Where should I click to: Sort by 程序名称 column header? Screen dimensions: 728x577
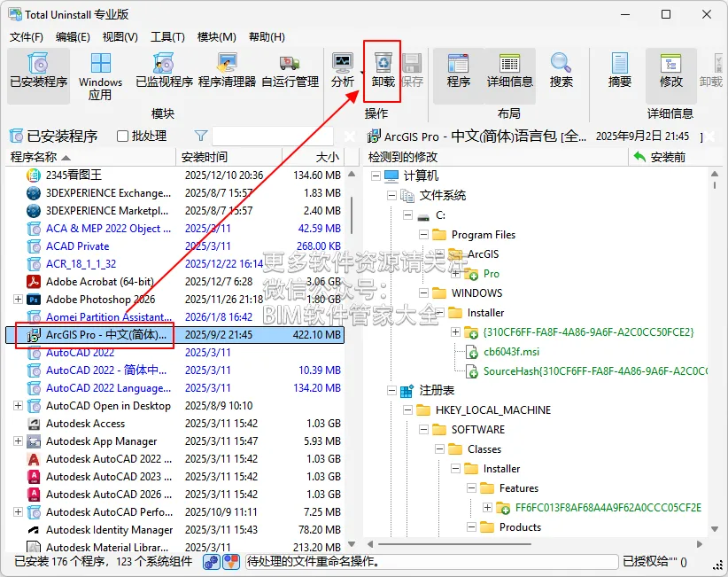tap(91, 157)
